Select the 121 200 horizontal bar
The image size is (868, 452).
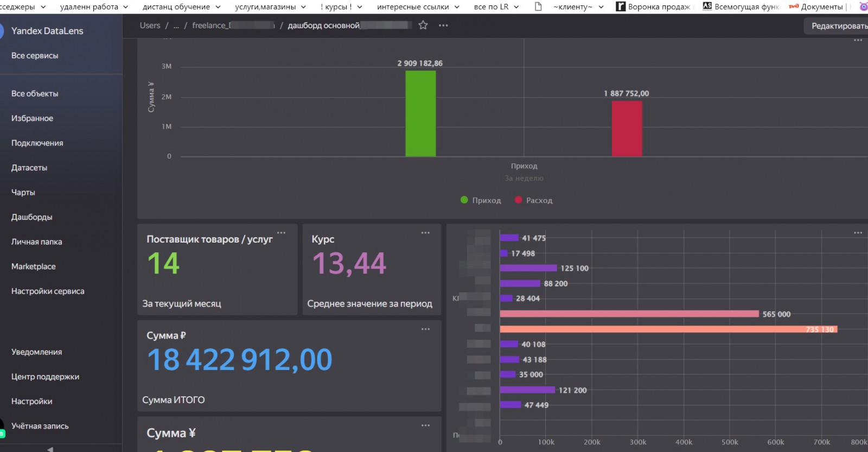tap(527, 390)
